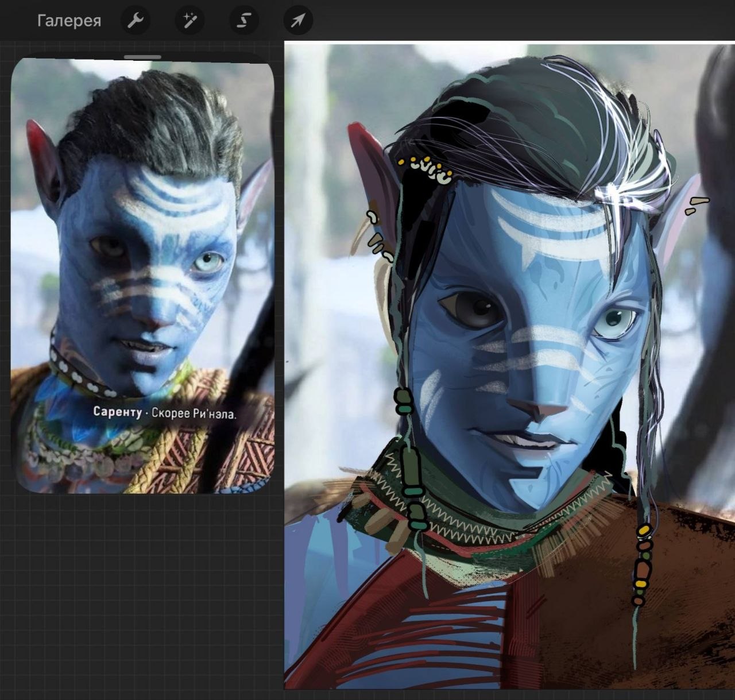The image size is (735, 700).
Task: Tap the reference image handle bar
Action: click(142, 57)
